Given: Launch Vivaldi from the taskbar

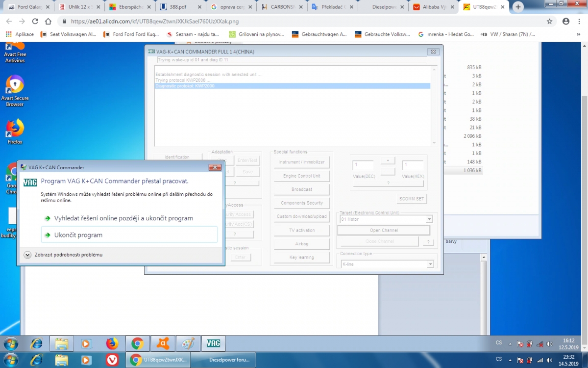Looking at the screenshot, I should click(112, 360).
